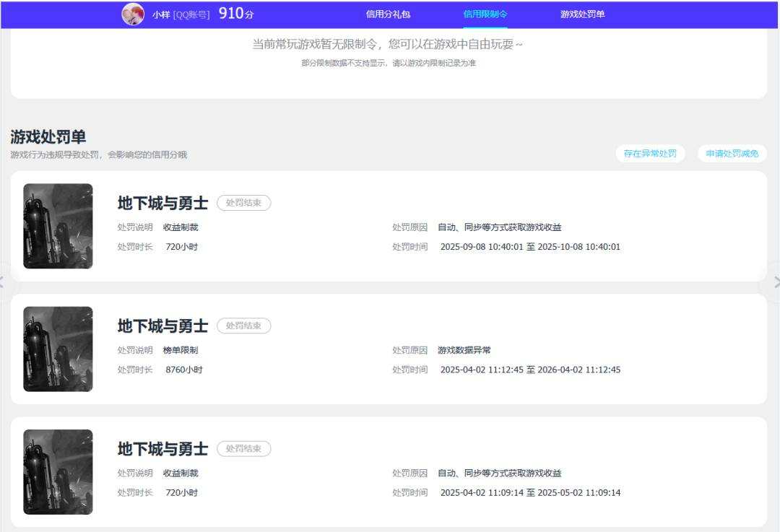Click 地下城与勇士 title on 2025-09-08 card
This screenshot has width=780, height=532.
[x=162, y=203]
